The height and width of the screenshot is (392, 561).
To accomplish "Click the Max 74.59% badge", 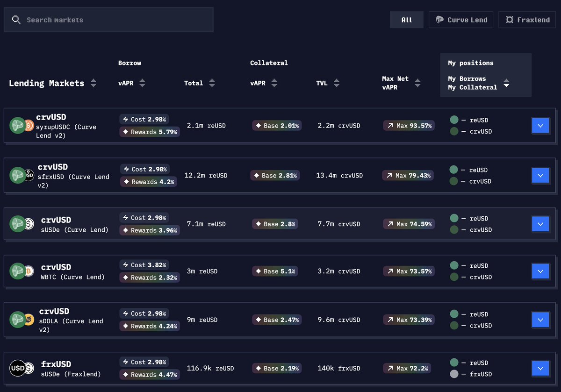I will click(409, 224).
